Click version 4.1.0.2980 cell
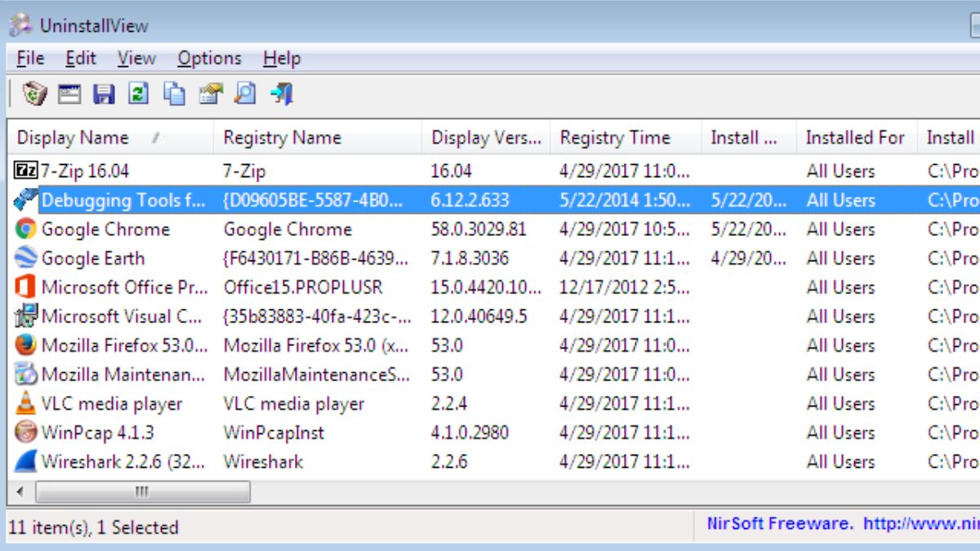This screenshot has width=980, height=551. (x=470, y=433)
